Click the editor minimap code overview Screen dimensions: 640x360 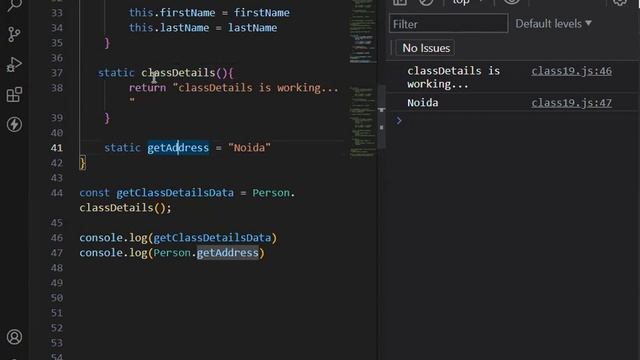click(x=362, y=80)
